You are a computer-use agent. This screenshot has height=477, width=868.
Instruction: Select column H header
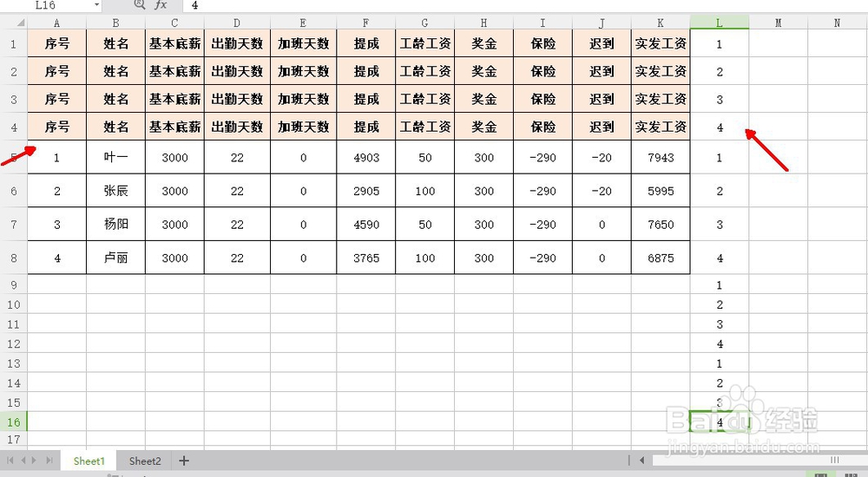click(483, 23)
